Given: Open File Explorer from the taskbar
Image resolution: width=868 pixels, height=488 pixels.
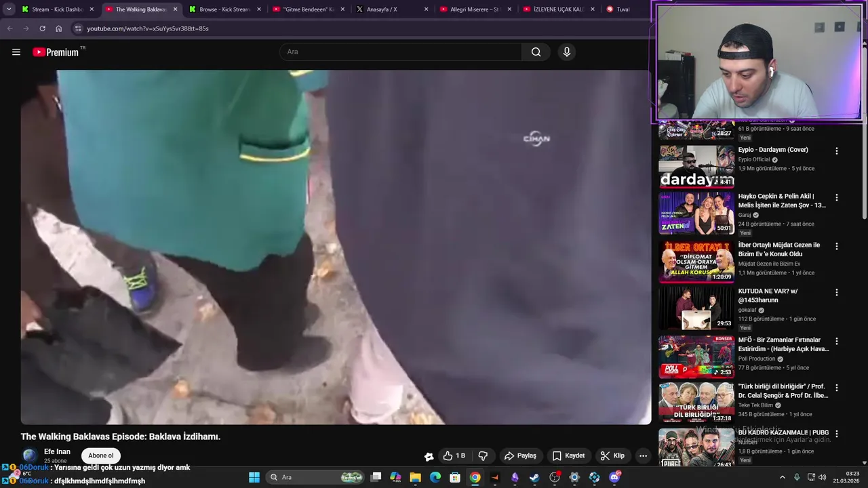Looking at the screenshot, I should [416, 477].
